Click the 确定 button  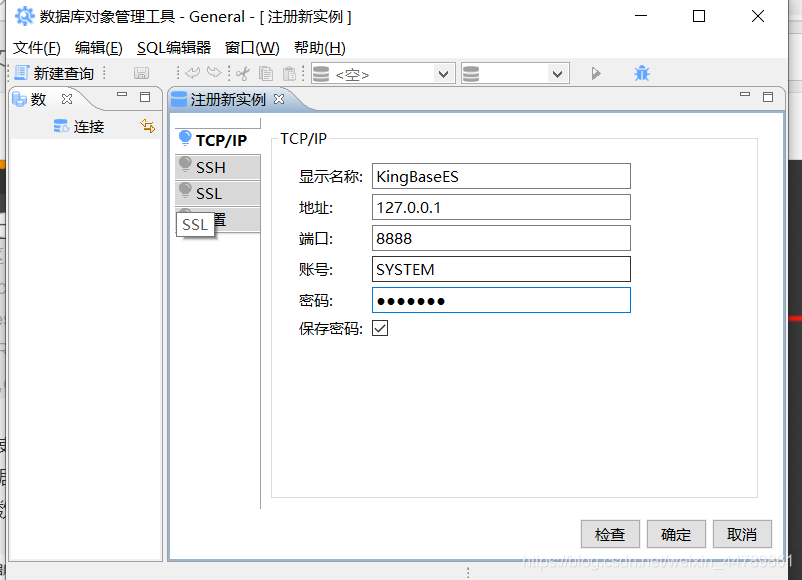coord(676,534)
